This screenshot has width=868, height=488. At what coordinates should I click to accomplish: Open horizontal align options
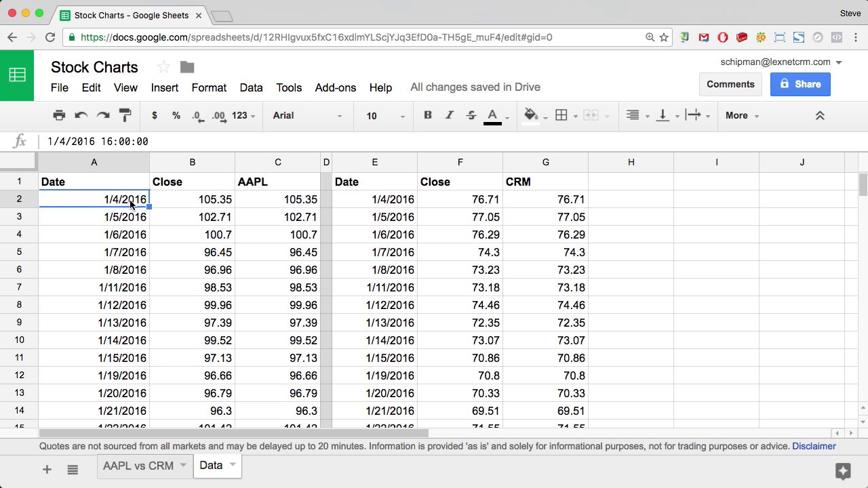point(637,116)
